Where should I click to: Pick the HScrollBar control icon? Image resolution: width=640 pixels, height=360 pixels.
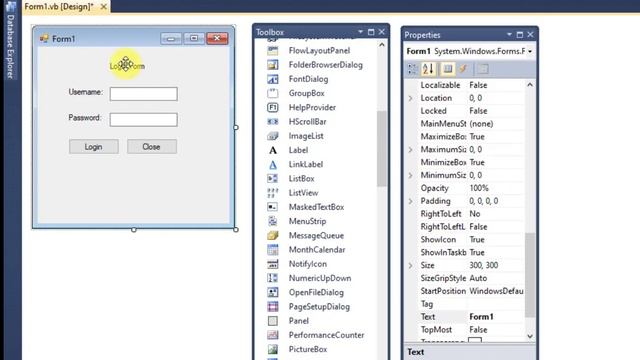[x=273, y=122]
